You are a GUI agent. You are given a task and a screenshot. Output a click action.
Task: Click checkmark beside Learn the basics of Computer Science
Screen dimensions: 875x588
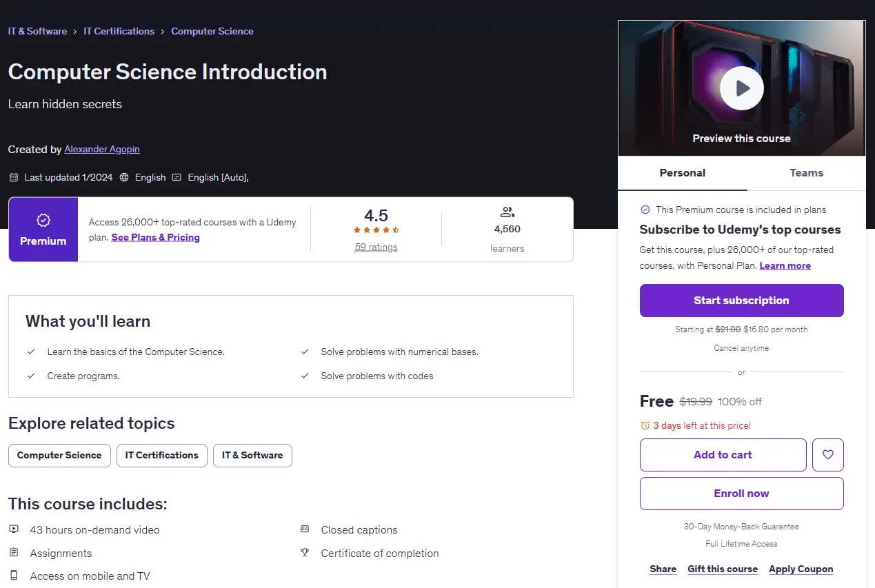(31, 352)
